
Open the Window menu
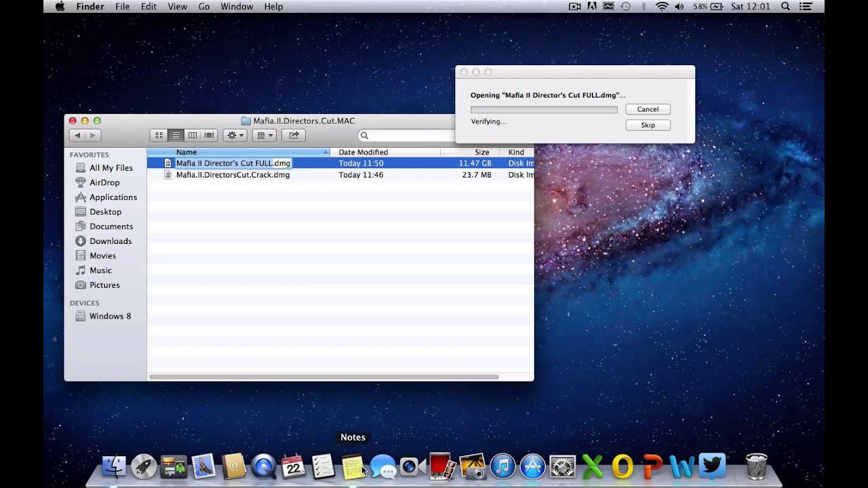tap(237, 6)
